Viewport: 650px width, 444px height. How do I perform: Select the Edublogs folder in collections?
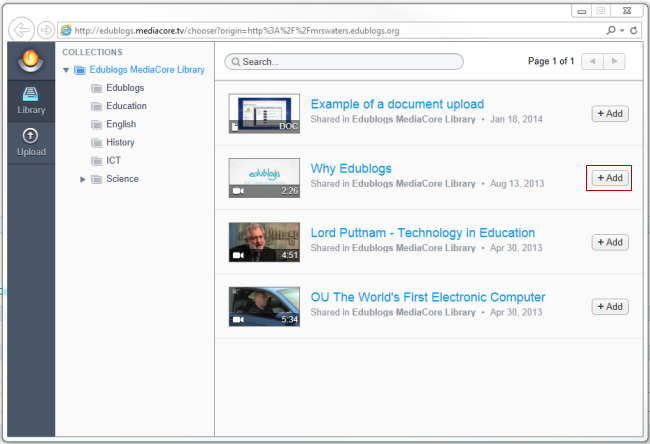pos(125,88)
